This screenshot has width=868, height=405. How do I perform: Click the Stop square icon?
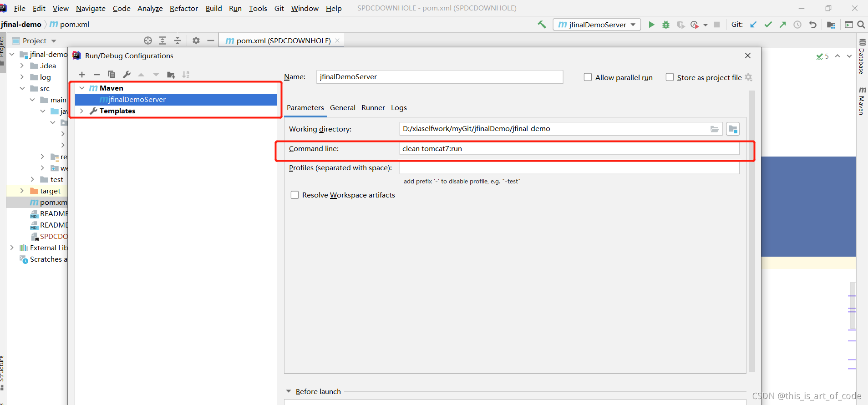(717, 25)
